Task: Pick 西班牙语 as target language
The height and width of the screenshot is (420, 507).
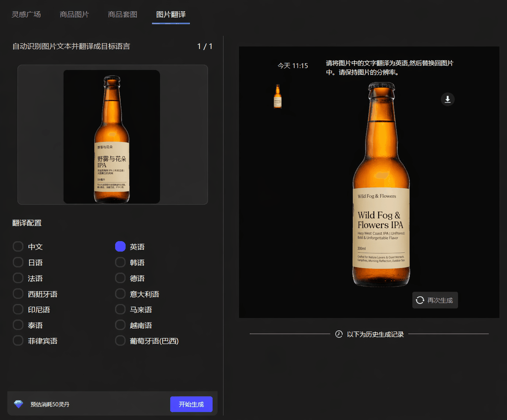Action: point(18,294)
